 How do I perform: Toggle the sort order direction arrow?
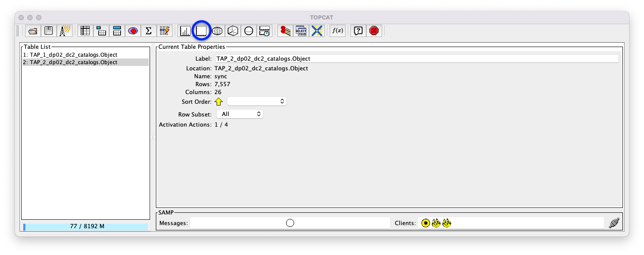point(219,101)
